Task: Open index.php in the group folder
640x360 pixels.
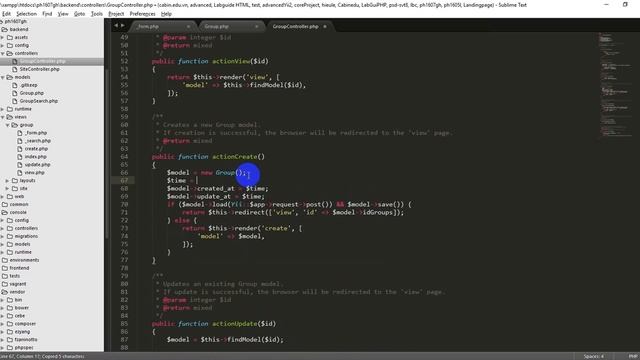Action: [x=36, y=157]
